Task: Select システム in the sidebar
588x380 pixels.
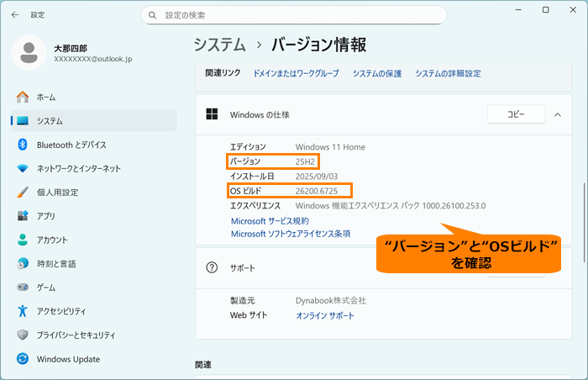Action: [x=94, y=120]
